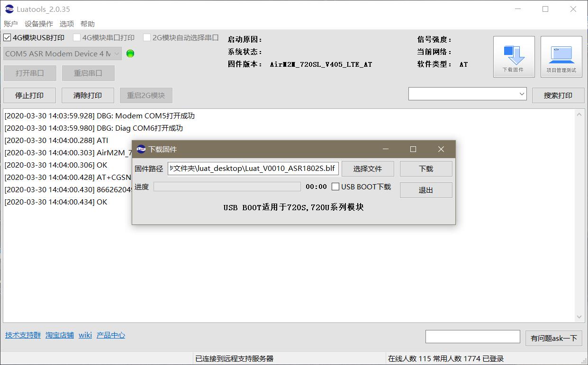Image resolution: width=588 pixels, height=365 pixels.
Task: Click 重启2G模块 button
Action: (146, 95)
